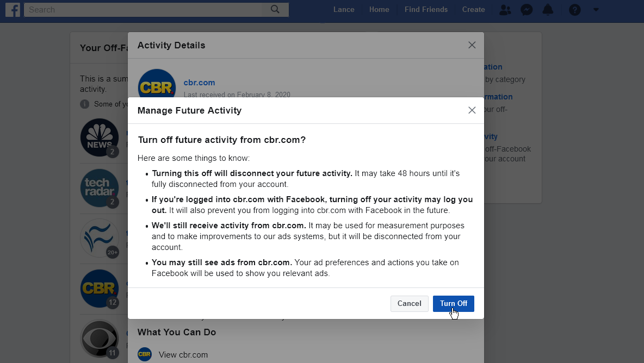Expand the account dropdown arrow
Image resolution: width=644 pixels, height=363 pixels.
(x=596, y=9)
